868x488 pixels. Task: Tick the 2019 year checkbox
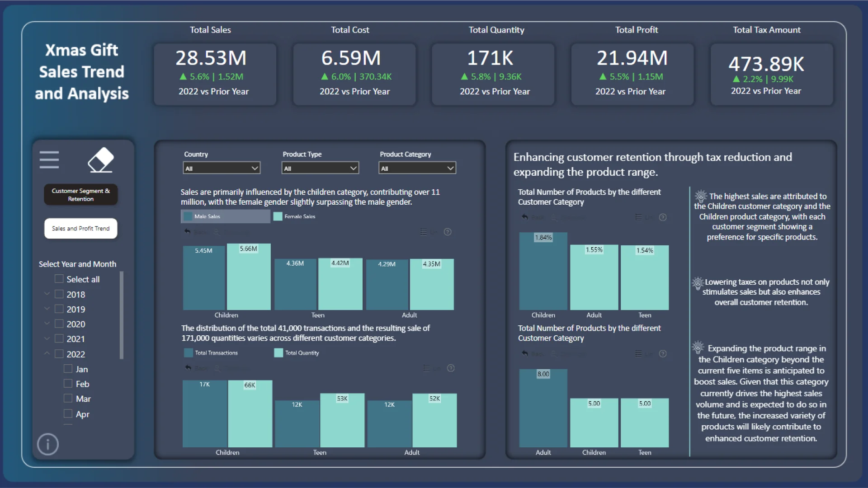pyautogui.click(x=59, y=309)
